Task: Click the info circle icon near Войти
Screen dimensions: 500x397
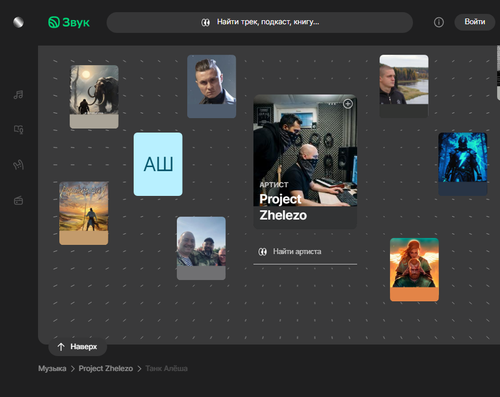Action: click(x=439, y=22)
